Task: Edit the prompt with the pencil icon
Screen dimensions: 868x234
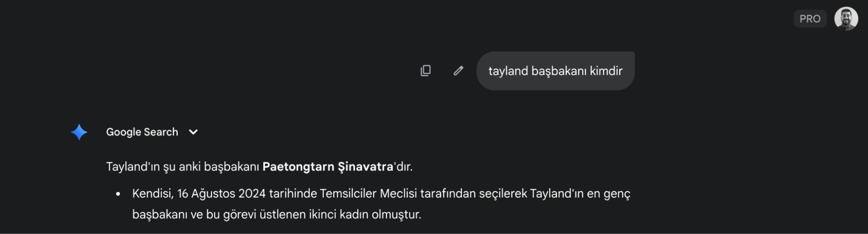Action: tap(458, 71)
